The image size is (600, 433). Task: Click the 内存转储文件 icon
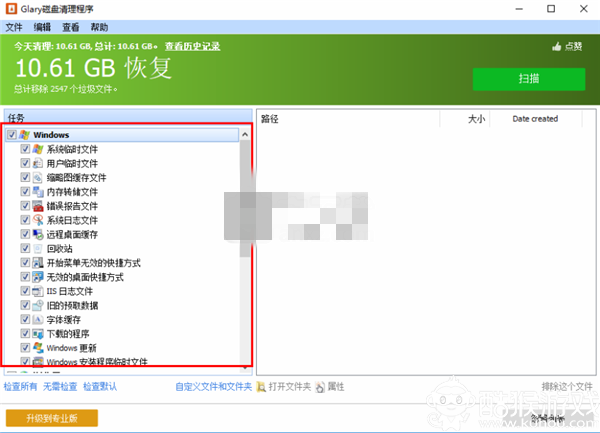[x=38, y=192]
